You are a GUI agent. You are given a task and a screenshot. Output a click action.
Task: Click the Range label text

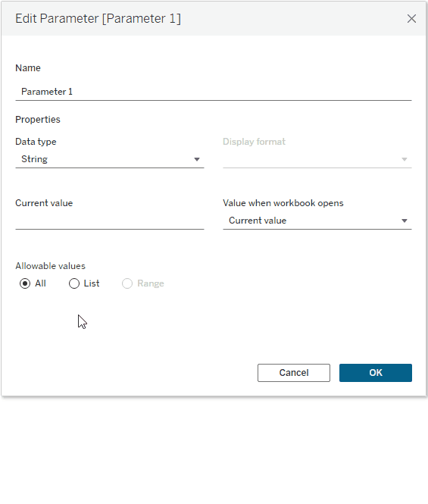(151, 283)
